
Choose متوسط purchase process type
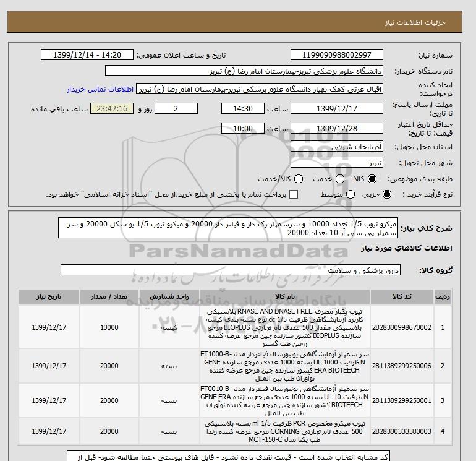(351, 194)
